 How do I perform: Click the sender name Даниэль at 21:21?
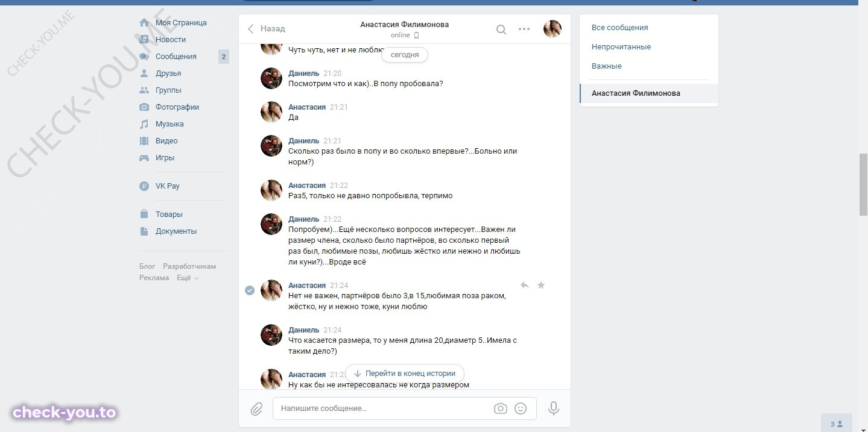coord(304,141)
